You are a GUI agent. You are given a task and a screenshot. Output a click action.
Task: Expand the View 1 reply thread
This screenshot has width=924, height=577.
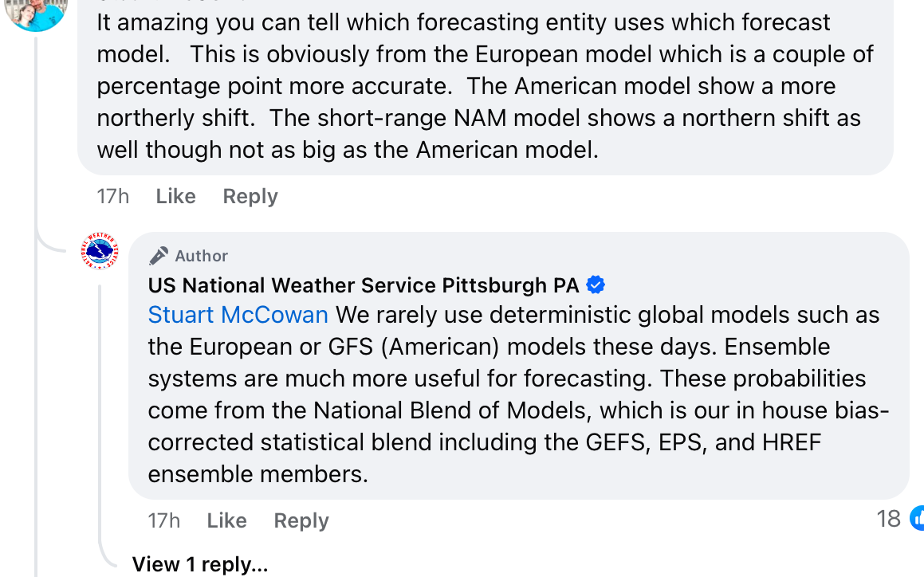[200, 564]
